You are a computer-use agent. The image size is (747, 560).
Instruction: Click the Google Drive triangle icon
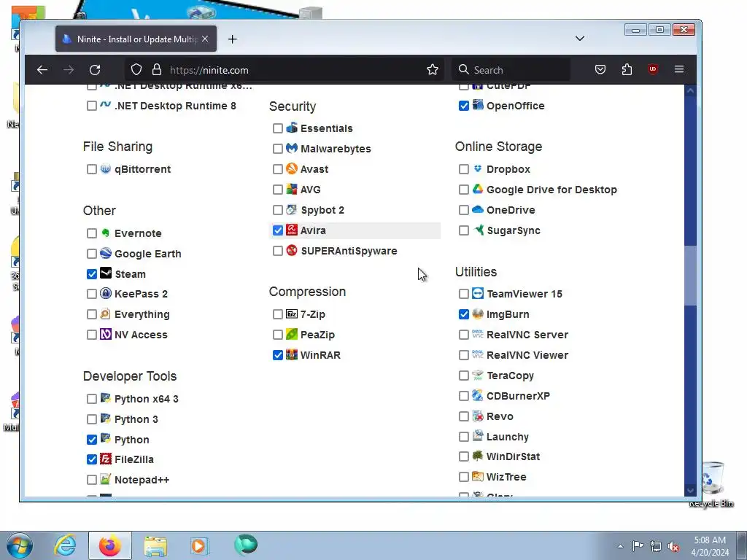click(478, 189)
